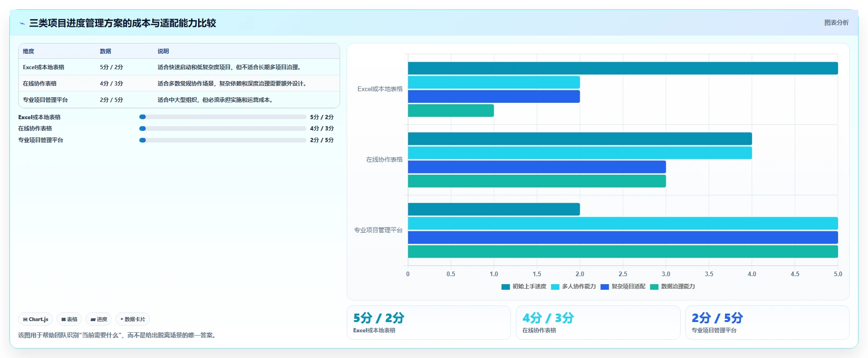This screenshot has width=868, height=358.
Task: Click the Excel或本地表格 progress bar
Action: tap(223, 117)
